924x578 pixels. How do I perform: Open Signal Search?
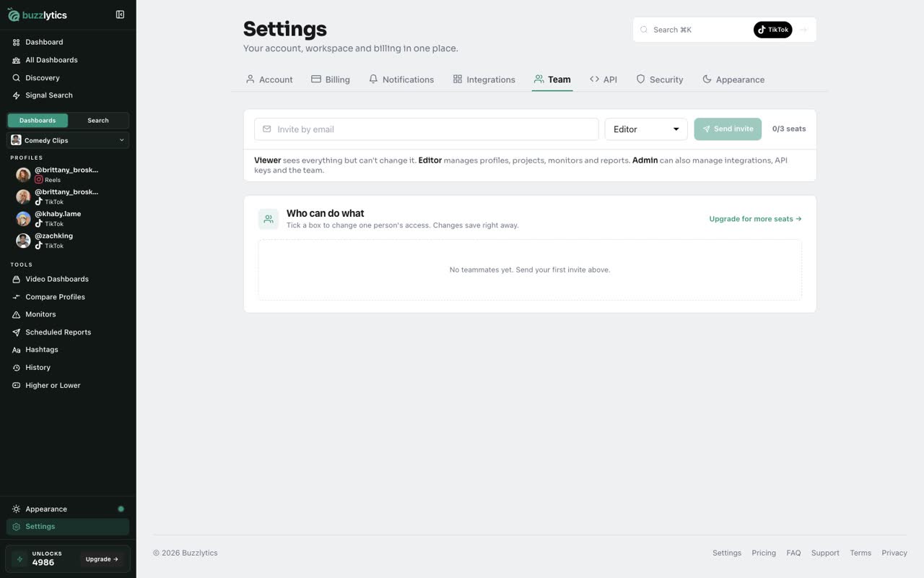(x=68, y=95)
